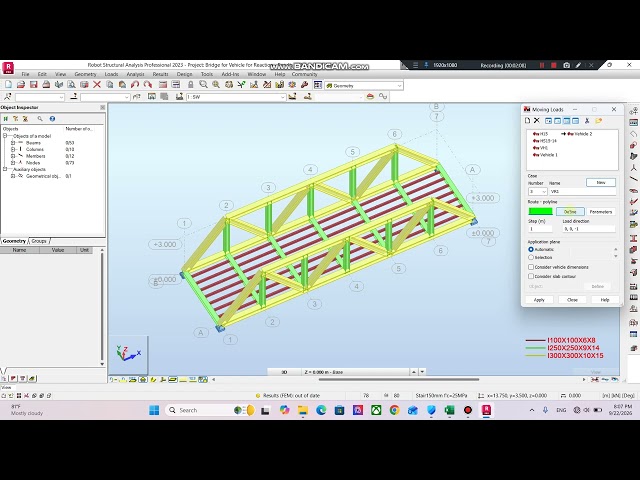Expand the Nodes tree node
This screenshot has width=640, height=480.
[13, 163]
